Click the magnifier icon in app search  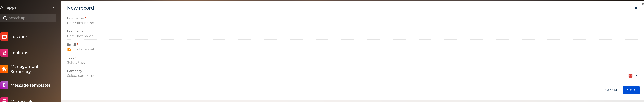5,18
